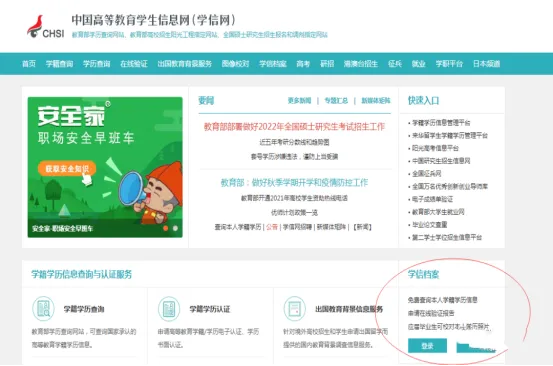This screenshot has height=366, width=553.
Task: Open the 学历查询 navigation item
Action: pyautogui.click(x=97, y=64)
